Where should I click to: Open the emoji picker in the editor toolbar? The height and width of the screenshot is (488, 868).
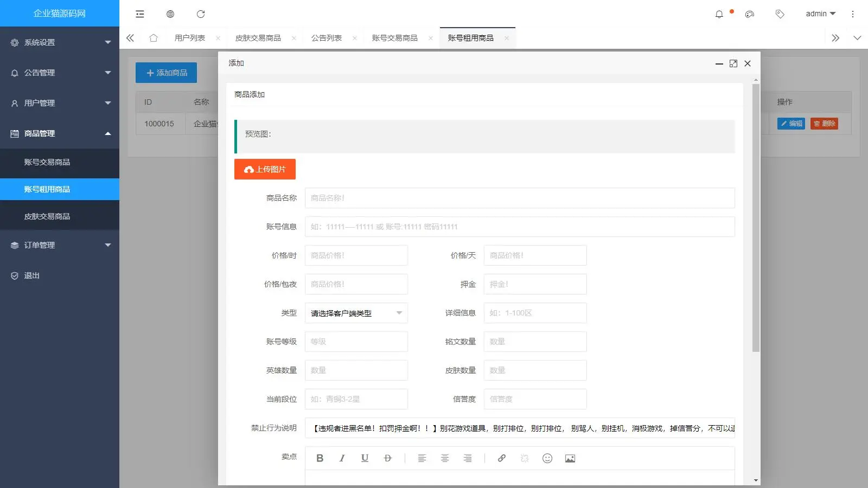[547, 458]
